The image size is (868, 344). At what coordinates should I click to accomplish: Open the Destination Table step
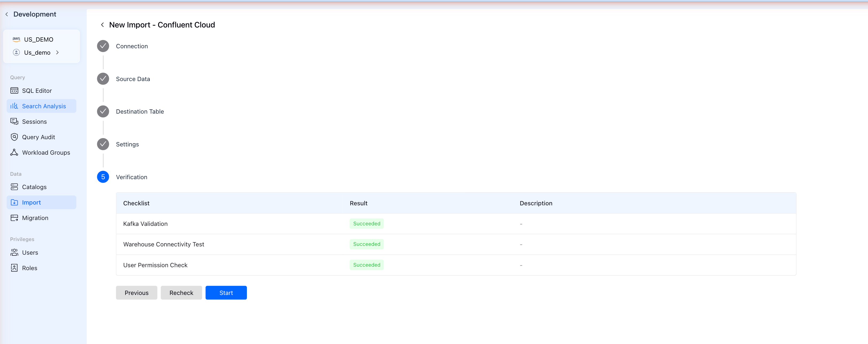point(103,111)
